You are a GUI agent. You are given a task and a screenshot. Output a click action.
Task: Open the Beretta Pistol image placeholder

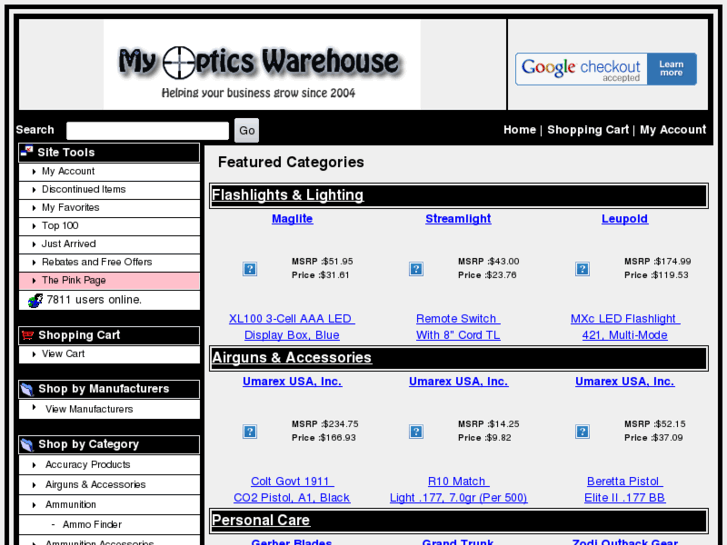pos(582,431)
